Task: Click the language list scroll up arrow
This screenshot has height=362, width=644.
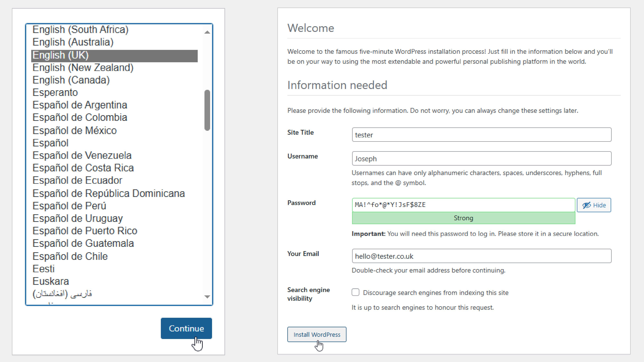Action: (207, 32)
